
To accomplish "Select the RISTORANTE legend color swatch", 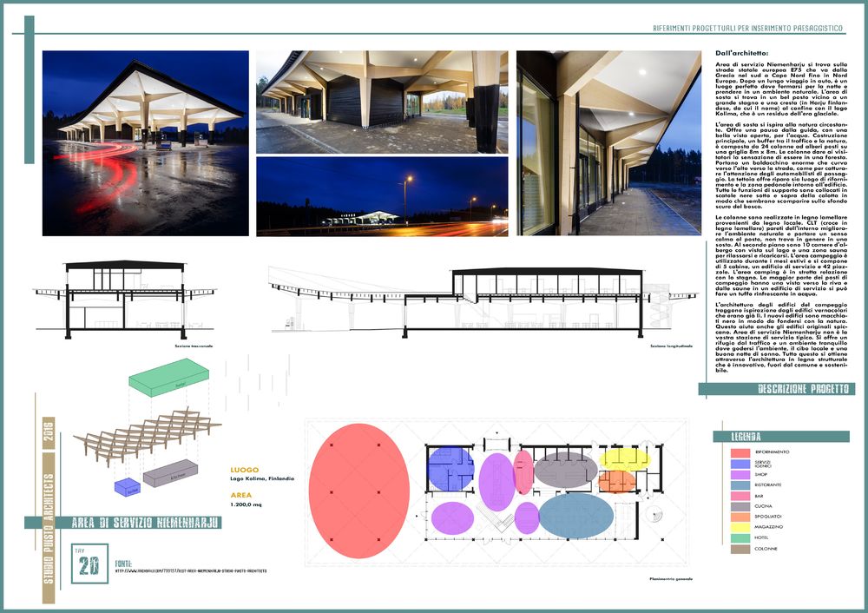I will coord(740,485).
